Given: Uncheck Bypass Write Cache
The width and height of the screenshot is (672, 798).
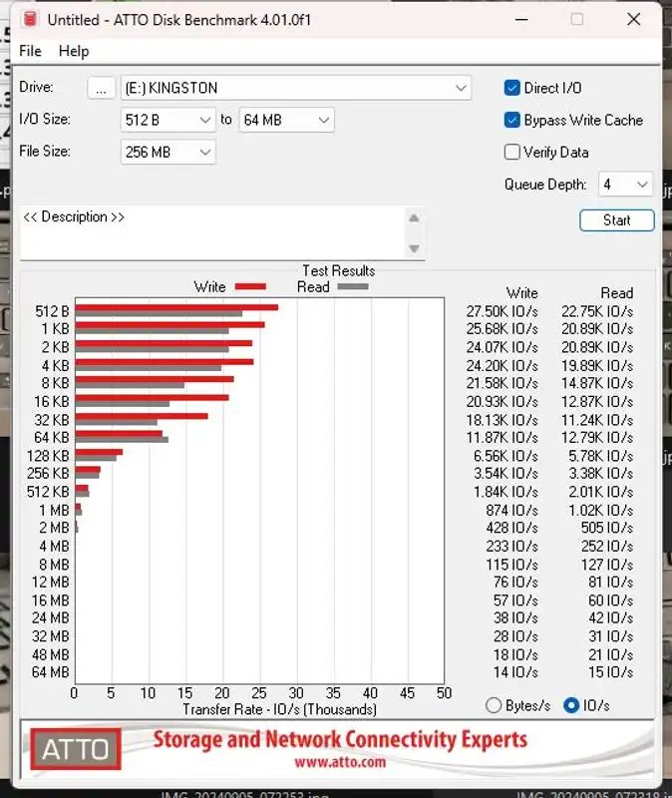Looking at the screenshot, I should click(x=512, y=120).
